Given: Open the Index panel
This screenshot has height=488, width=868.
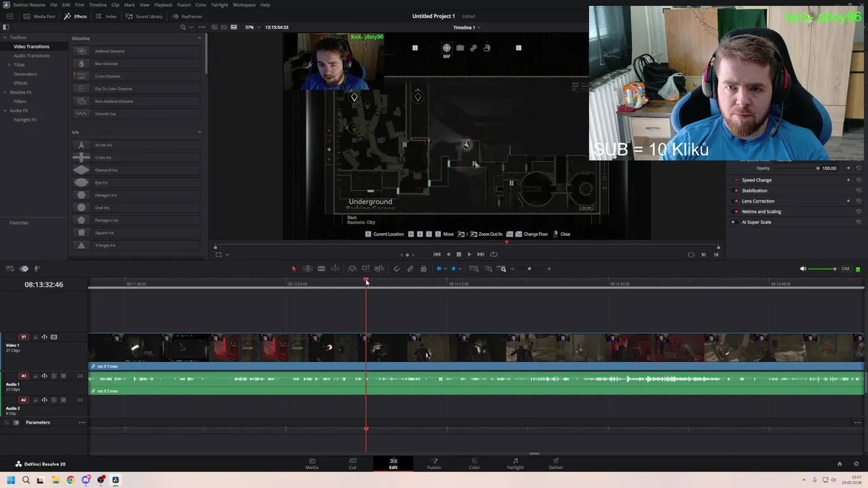Looking at the screenshot, I should point(106,16).
